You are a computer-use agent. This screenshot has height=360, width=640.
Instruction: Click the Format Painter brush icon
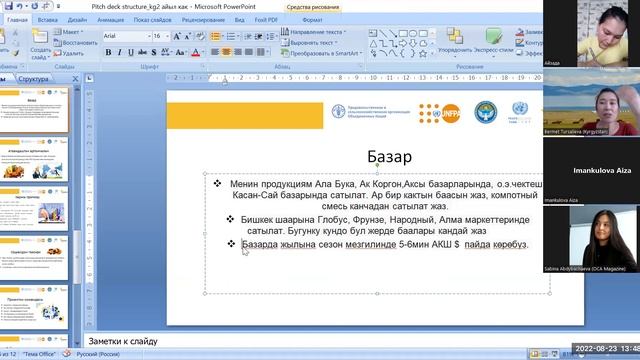(x=16, y=53)
